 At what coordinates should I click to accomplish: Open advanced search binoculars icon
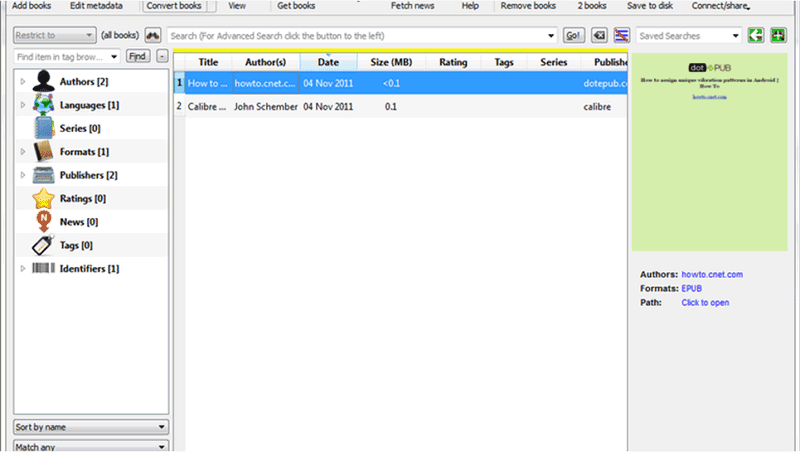(153, 35)
